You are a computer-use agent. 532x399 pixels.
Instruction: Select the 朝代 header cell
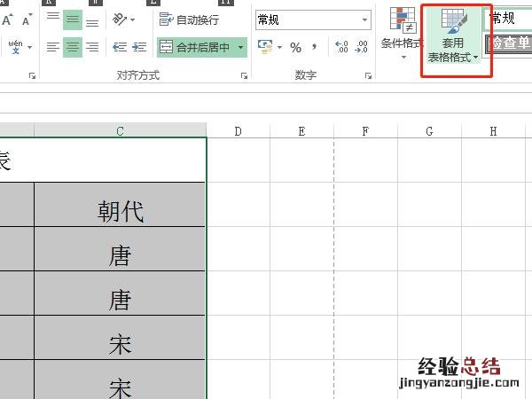(120, 205)
